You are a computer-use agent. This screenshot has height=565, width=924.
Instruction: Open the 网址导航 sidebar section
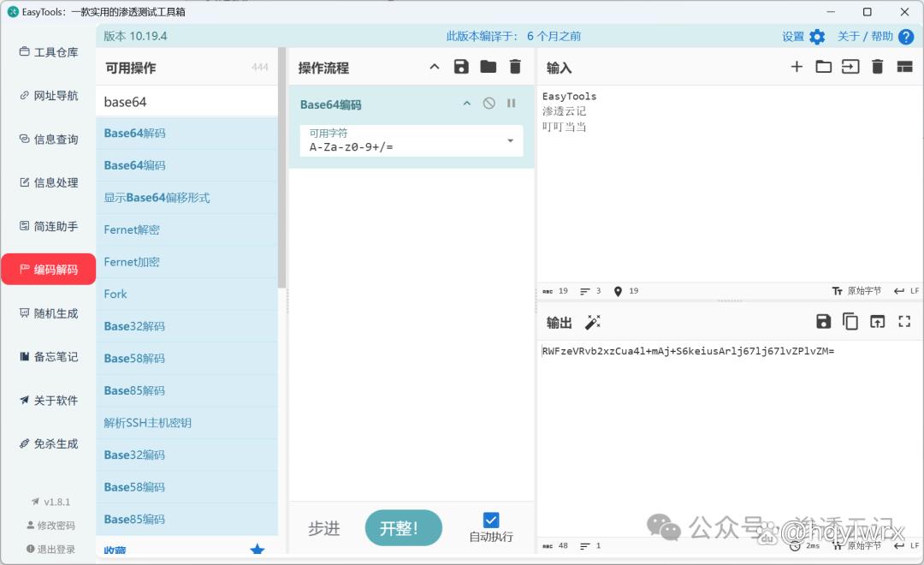[x=48, y=96]
